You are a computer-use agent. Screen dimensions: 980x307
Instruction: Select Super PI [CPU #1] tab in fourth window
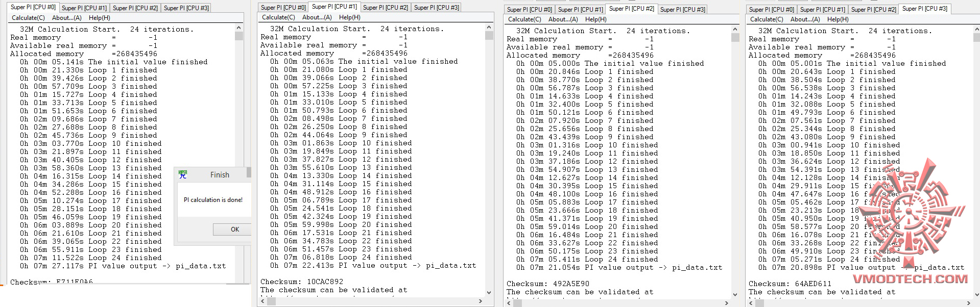[823, 10]
